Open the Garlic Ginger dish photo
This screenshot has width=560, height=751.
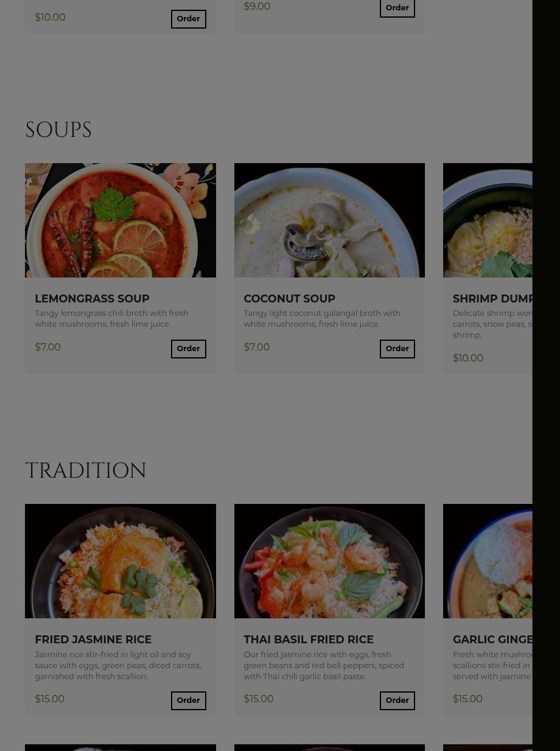[x=488, y=561]
